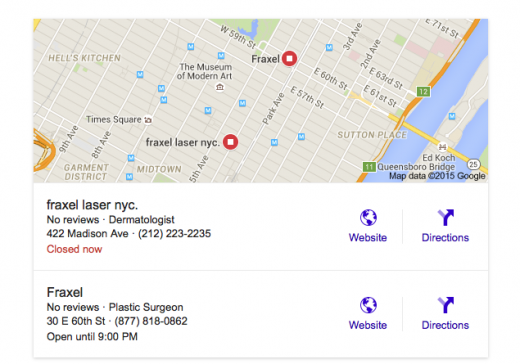520x364 pixels.
Task: Click the route 11 highway shield
Action: coord(369,166)
